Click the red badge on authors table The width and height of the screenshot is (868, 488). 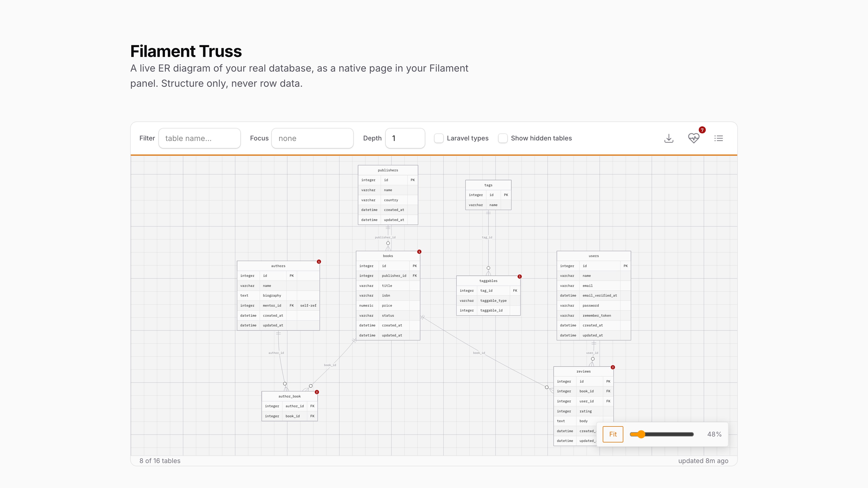point(319,262)
